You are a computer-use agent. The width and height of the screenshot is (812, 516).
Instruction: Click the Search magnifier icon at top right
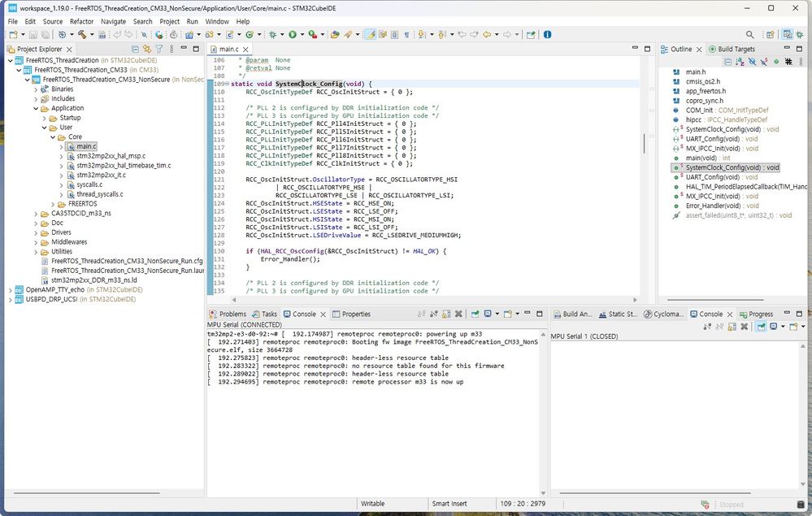point(749,35)
